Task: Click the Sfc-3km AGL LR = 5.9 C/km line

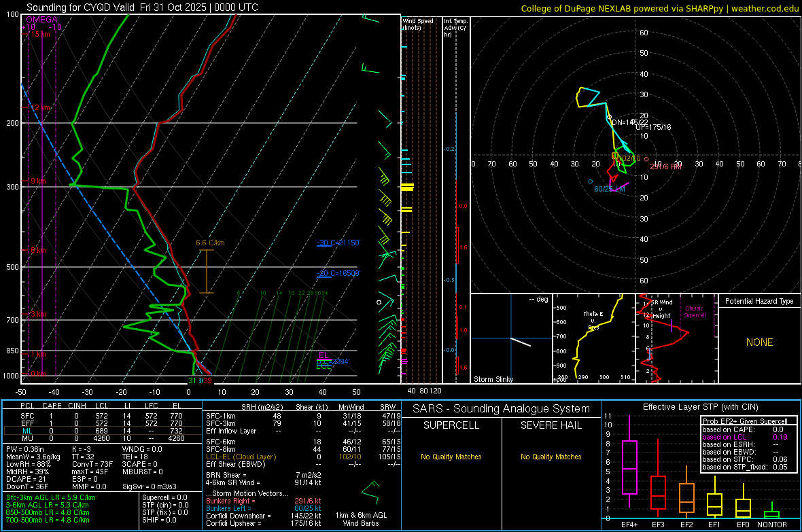Action: [51, 497]
